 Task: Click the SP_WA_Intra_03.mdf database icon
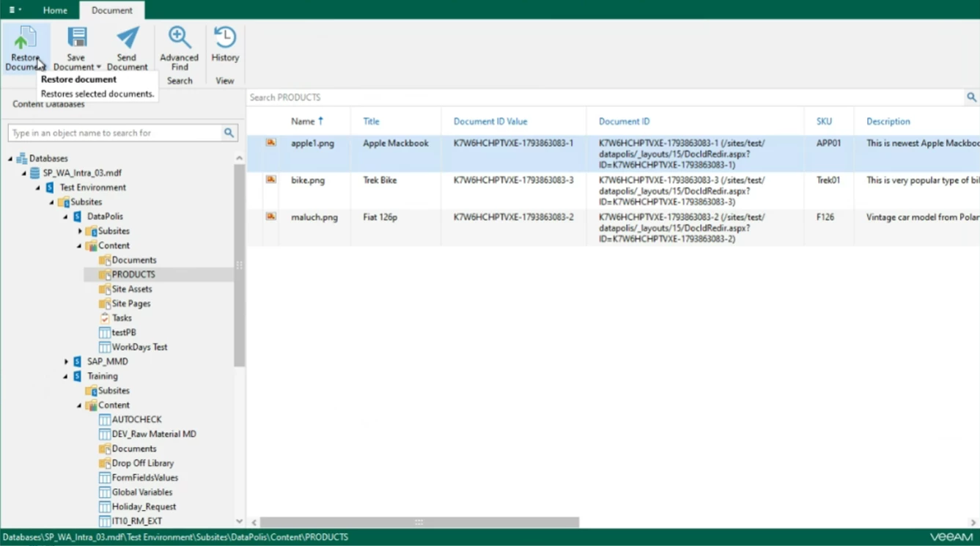[x=35, y=173]
